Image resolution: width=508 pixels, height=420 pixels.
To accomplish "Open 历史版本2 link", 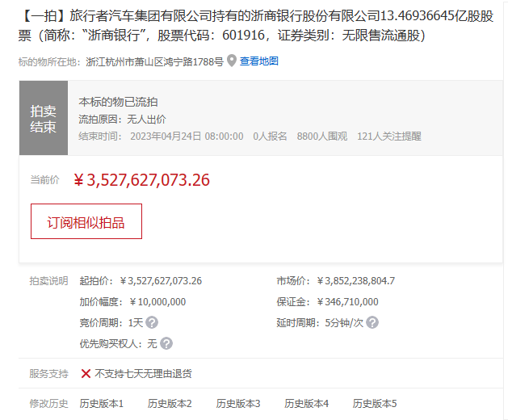I will click(x=170, y=404).
